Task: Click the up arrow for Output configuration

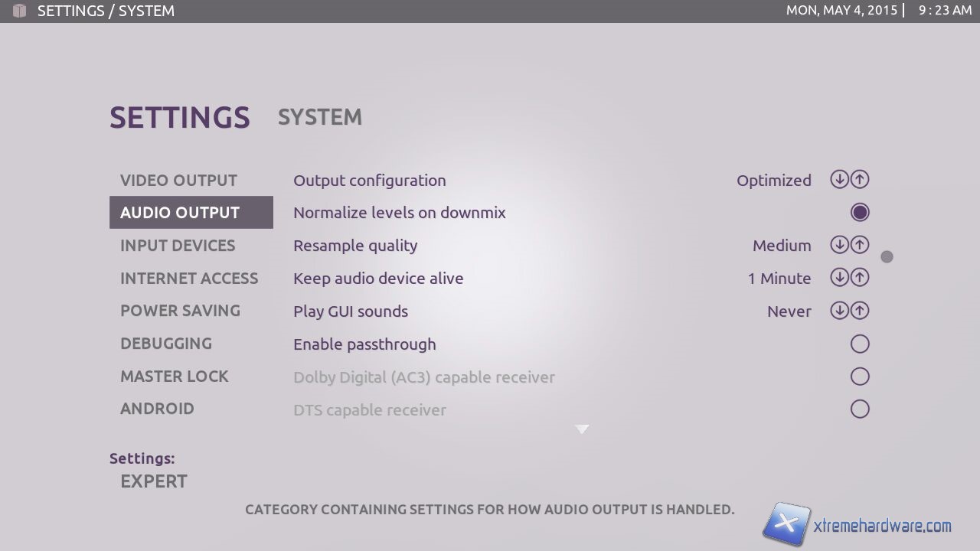Action: click(x=860, y=180)
